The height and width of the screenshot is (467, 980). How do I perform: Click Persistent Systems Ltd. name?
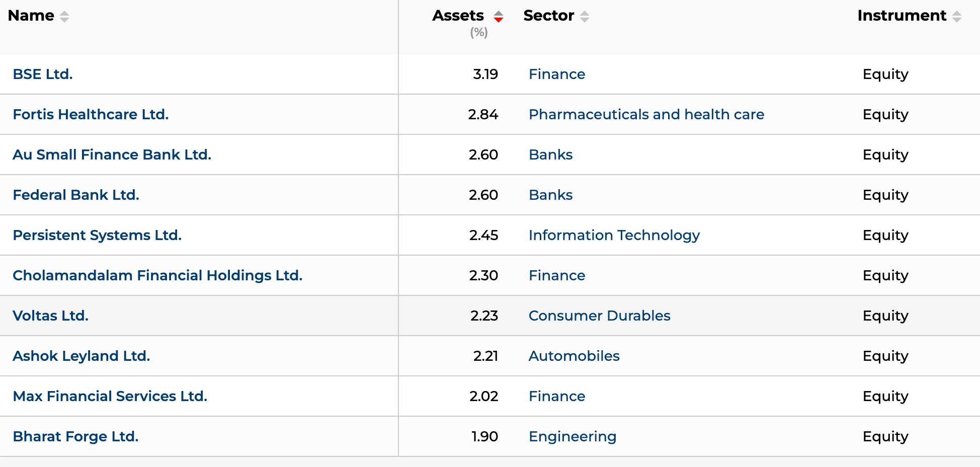pyautogui.click(x=97, y=235)
